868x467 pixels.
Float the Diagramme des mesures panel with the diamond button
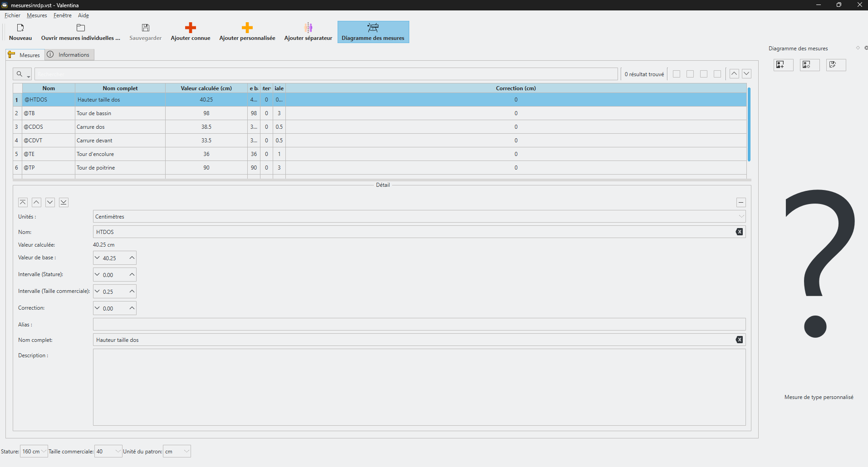click(x=858, y=48)
